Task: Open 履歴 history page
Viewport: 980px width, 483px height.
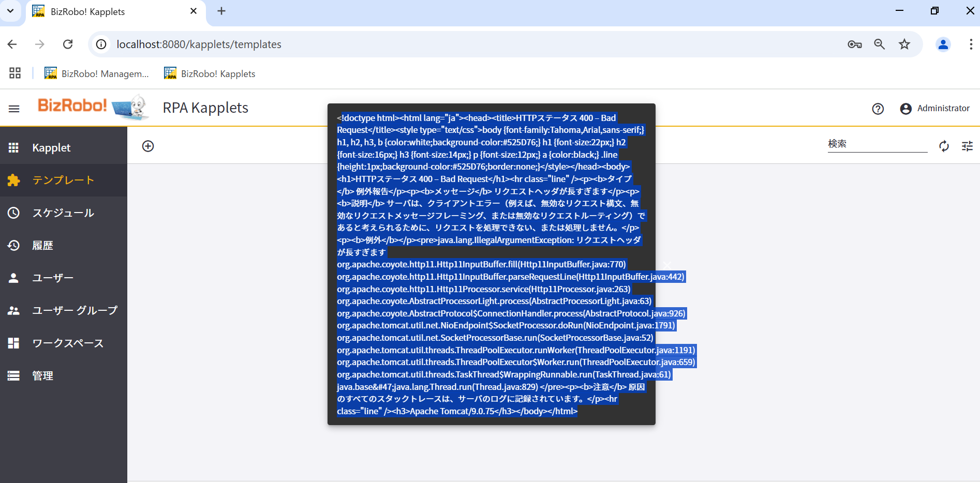Action: click(42, 246)
